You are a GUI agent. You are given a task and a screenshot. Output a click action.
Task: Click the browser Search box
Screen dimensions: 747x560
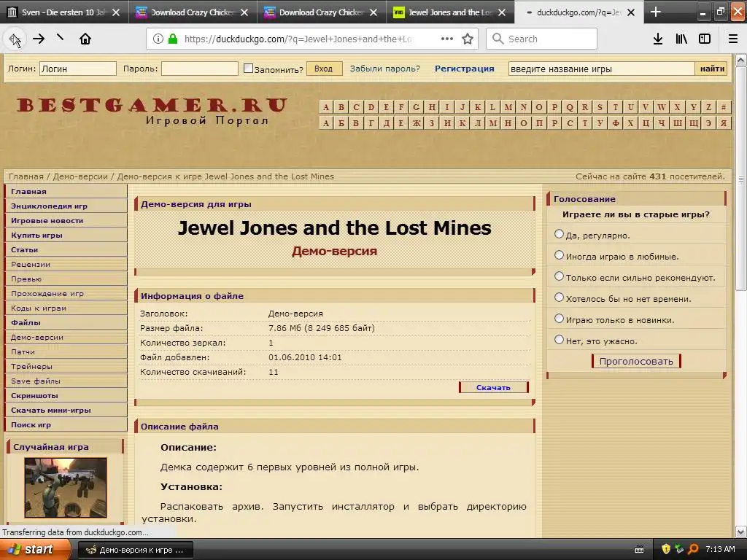click(542, 39)
